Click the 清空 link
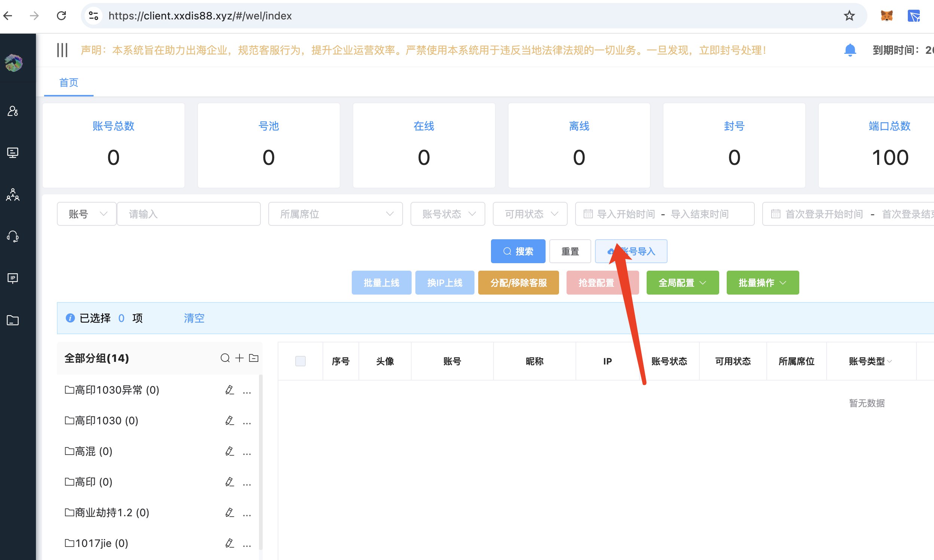The image size is (934, 560). coord(194,318)
